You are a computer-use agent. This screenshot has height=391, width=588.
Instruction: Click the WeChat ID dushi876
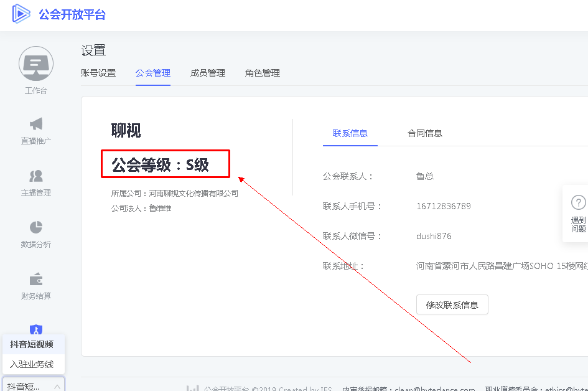click(x=434, y=236)
